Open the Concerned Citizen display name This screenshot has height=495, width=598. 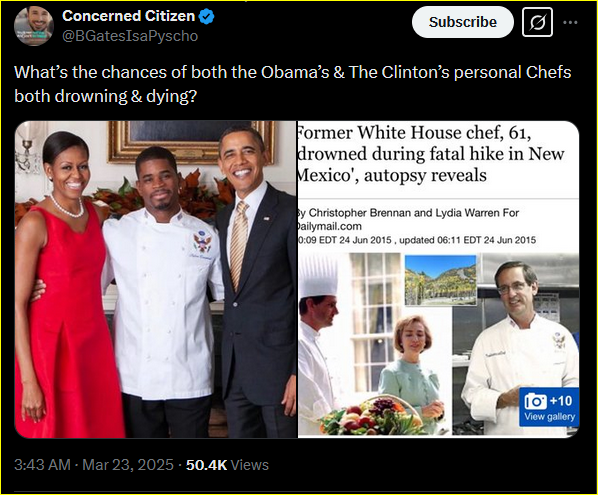click(129, 16)
